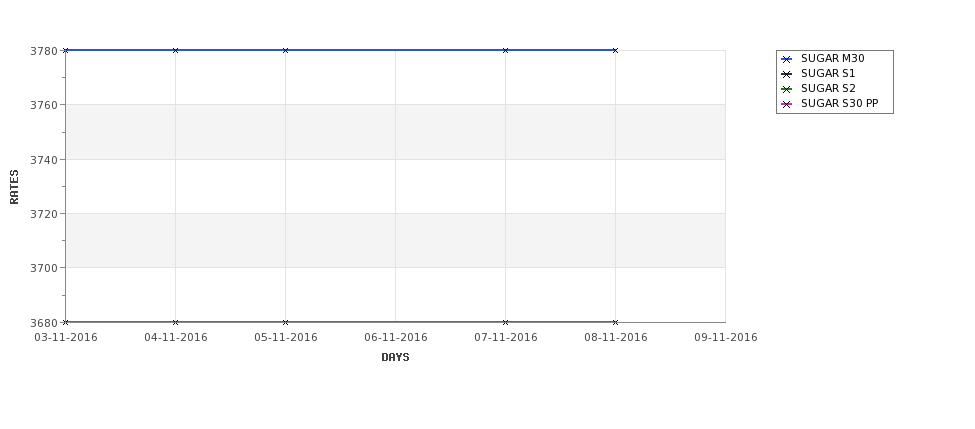This screenshot has height=429, width=975.
Task: Click the 3680 data point on 07-11-2016
Action: (505, 322)
